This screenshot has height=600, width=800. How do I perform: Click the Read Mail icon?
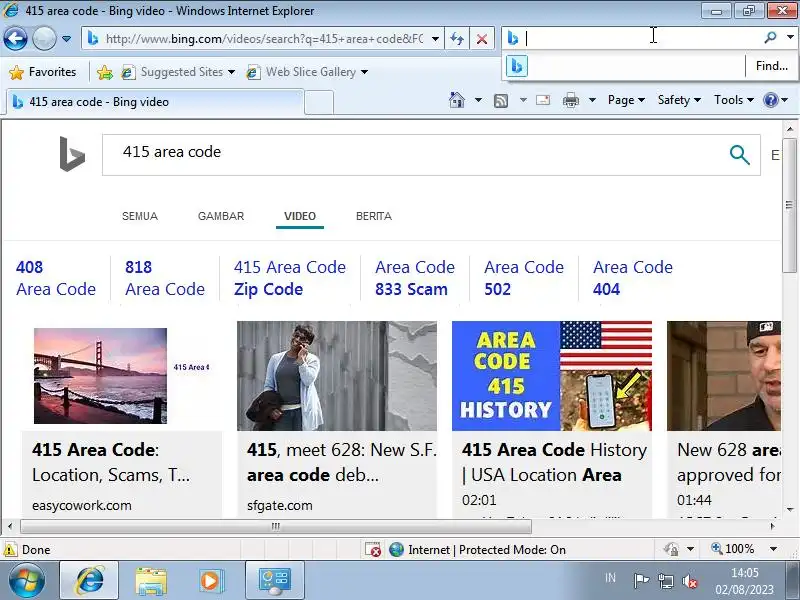[543, 100]
